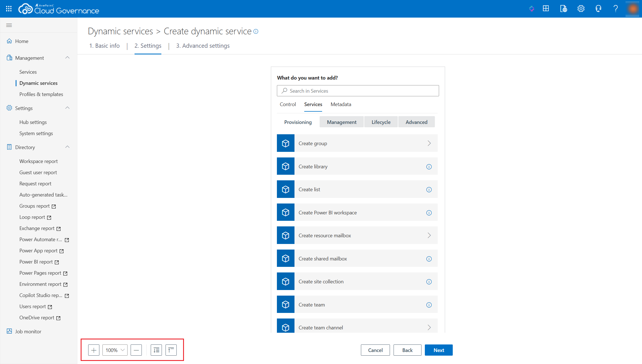Click info icon next to page title
This screenshot has width=642, height=364.
pos(256,32)
